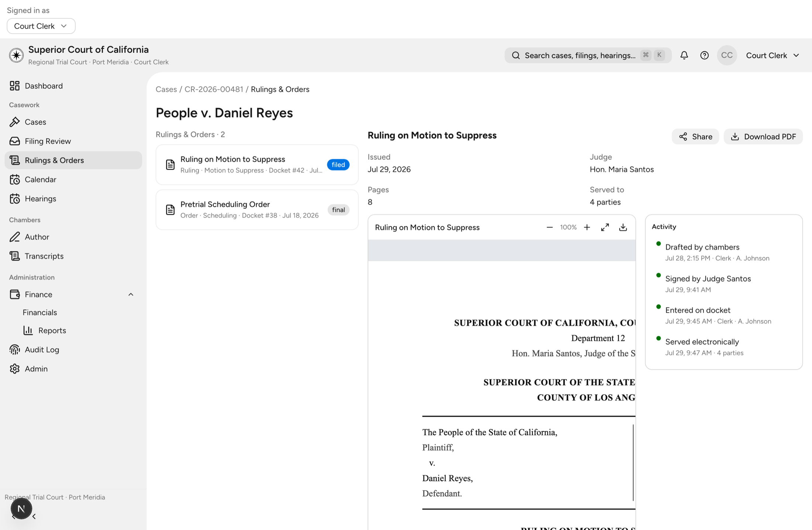Open the Signed in as role dropdown
The image size is (812, 530).
tap(41, 26)
